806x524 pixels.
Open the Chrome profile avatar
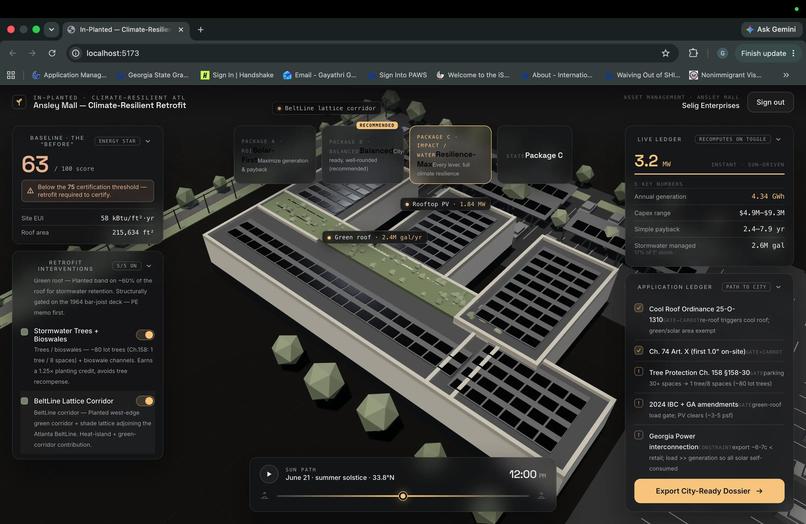pos(722,53)
